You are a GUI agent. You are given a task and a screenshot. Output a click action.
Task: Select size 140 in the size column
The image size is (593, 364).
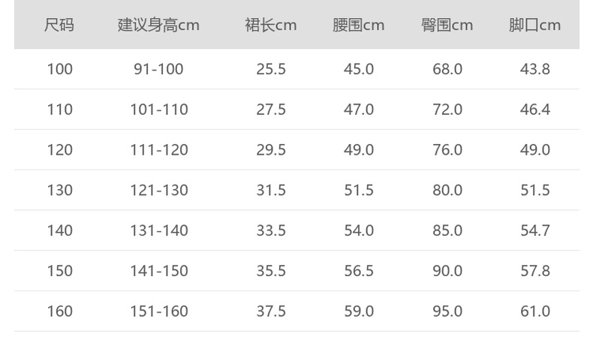(x=59, y=230)
